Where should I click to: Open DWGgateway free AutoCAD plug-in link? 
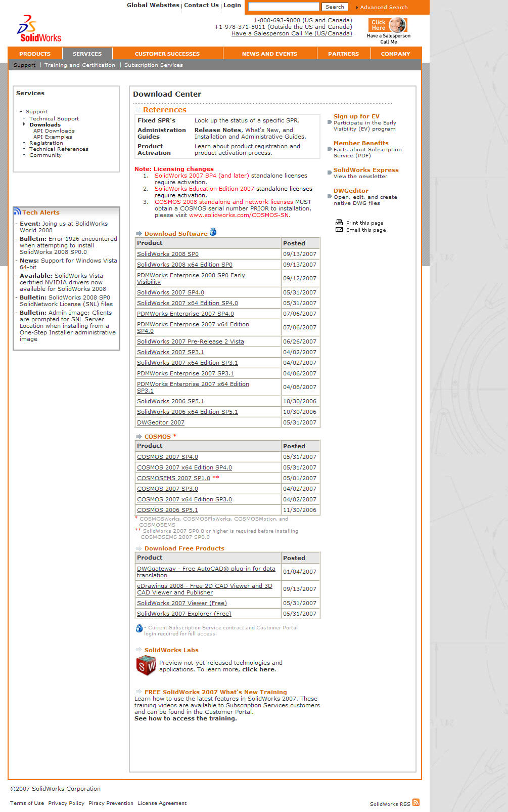tap(206, 572)
